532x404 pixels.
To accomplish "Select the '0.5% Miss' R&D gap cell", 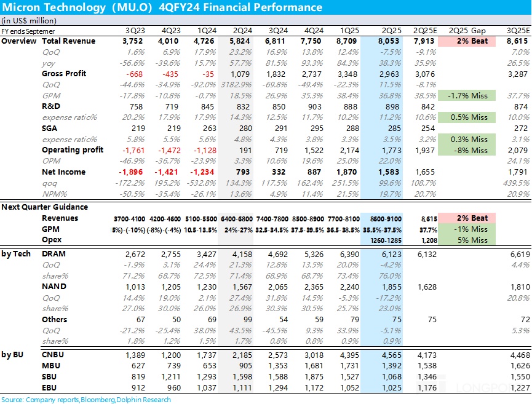I will 467,117.
